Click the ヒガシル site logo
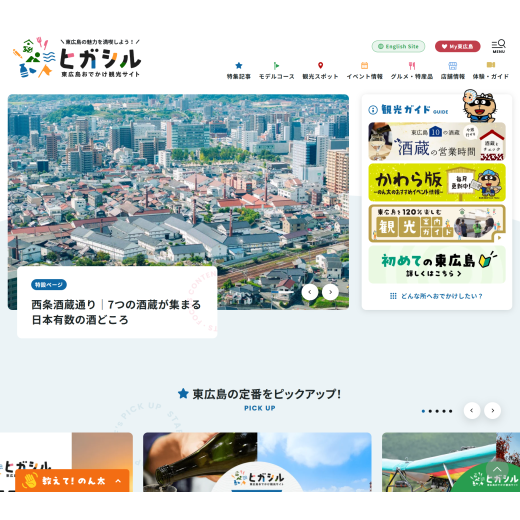Image resolution: width=520 pixels, height=520 pixels. (x=77, y=58)
